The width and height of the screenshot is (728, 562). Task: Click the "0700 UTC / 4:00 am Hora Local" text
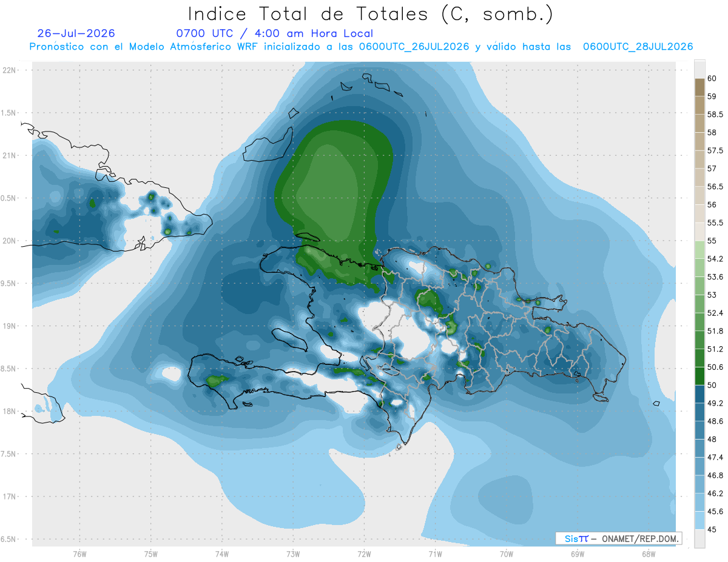click(x=274, y=33)
